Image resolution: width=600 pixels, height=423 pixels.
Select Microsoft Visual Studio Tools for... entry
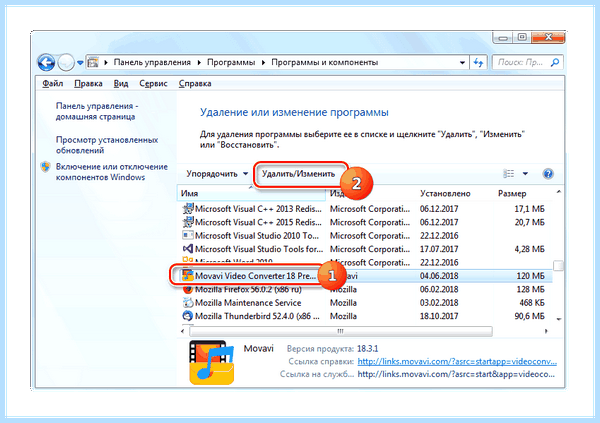(x=259, y=249)
